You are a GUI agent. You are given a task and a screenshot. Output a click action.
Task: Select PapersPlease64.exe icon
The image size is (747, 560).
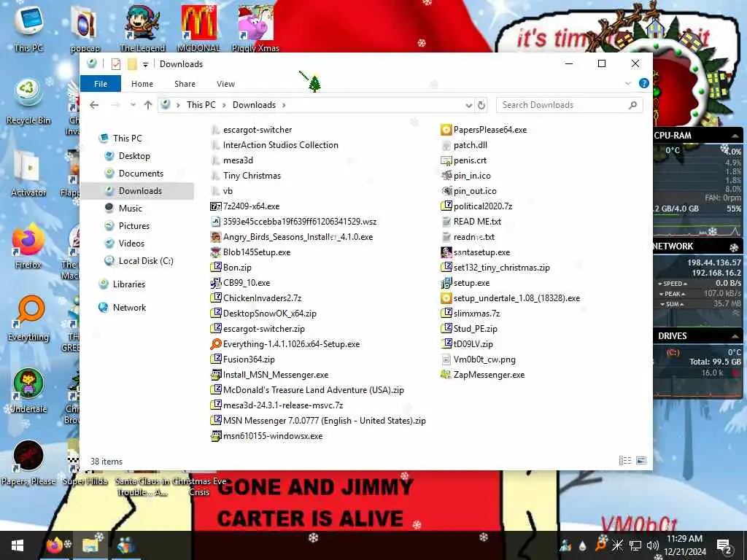pyautogui.click(x=446, y=130)
